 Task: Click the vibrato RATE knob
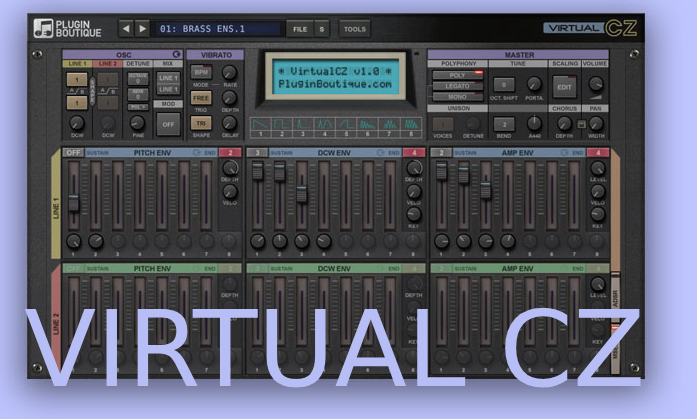tap(229, 72)
